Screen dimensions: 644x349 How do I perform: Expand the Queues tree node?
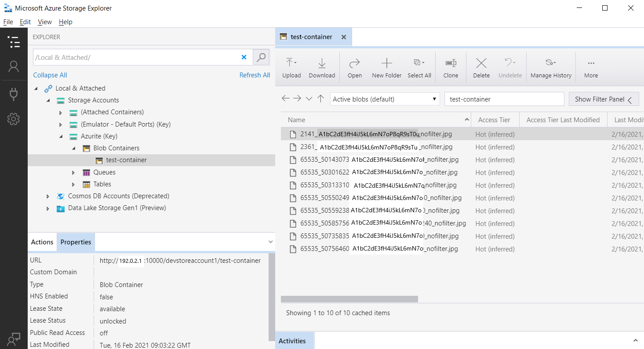(x=73, y=172)
